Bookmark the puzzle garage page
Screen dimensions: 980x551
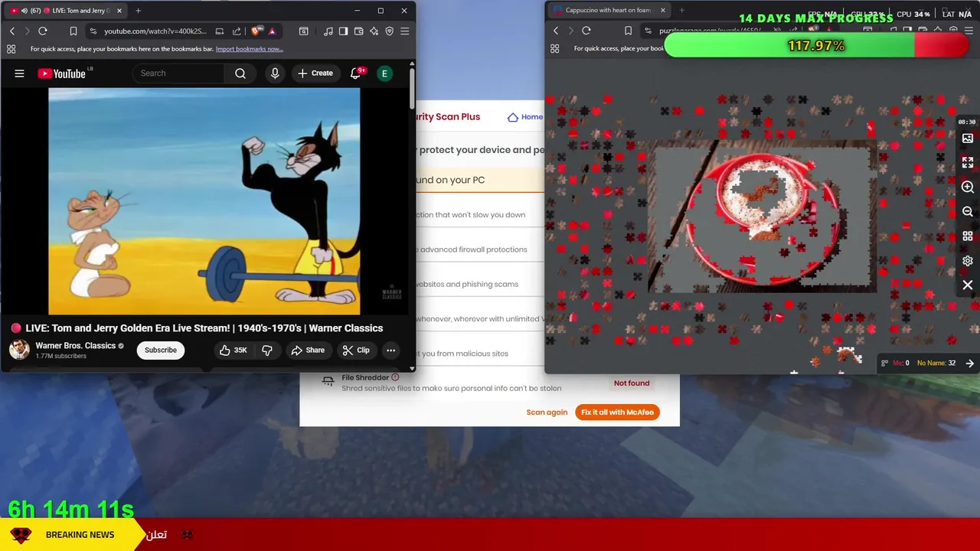628,31
